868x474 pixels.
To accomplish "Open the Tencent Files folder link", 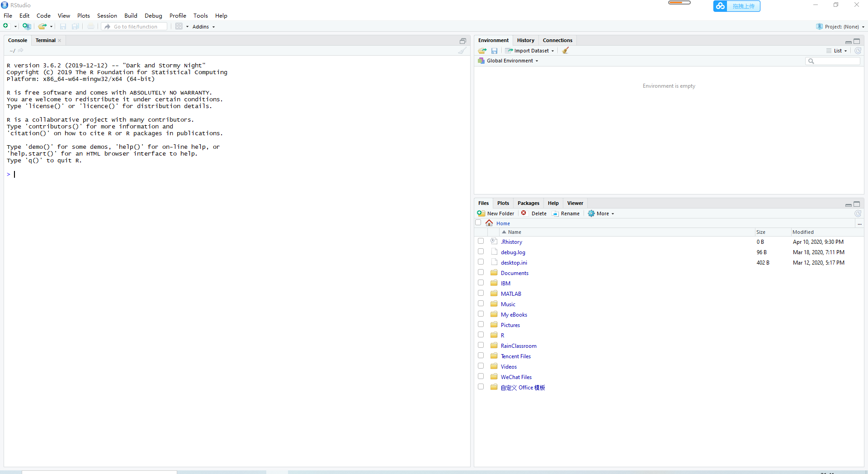I will [x=516, y=356].
